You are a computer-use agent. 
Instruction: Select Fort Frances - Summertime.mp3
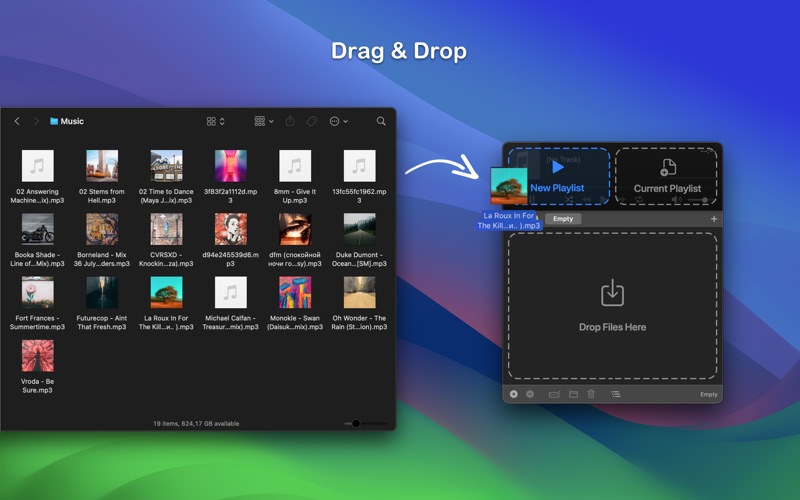(37, 303)
